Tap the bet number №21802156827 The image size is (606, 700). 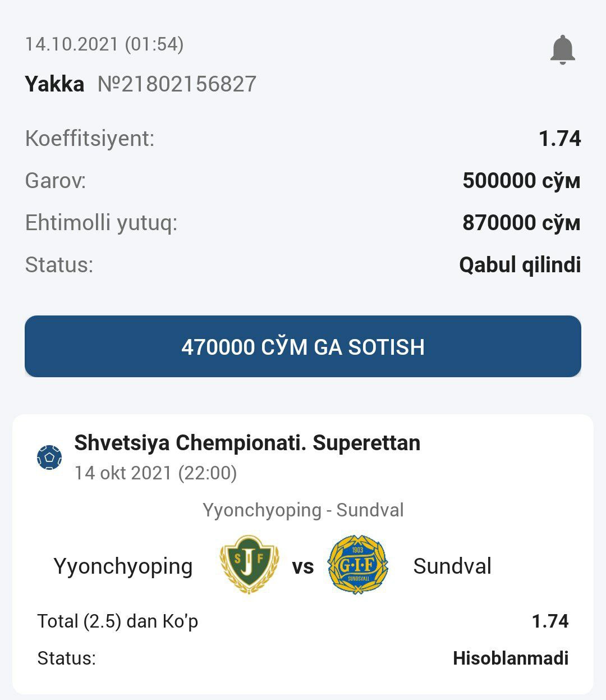[x=177, y=84]
